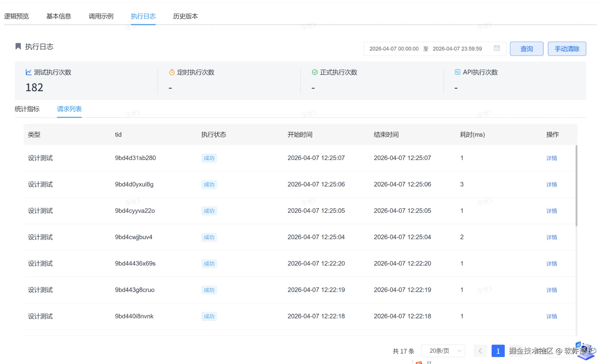This screenshot has width=603, height=364.
Task: Click the table vertical scrollbar
Action: click(576, 186)
